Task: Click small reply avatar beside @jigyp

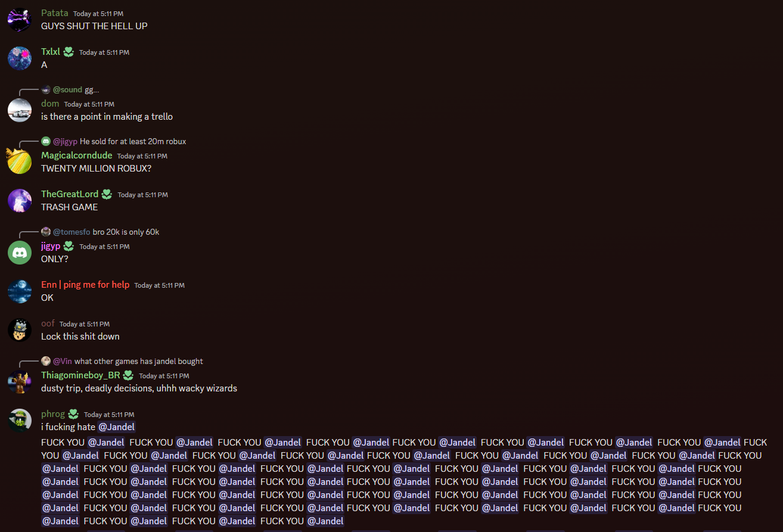Action: click(x=46, y=142)
